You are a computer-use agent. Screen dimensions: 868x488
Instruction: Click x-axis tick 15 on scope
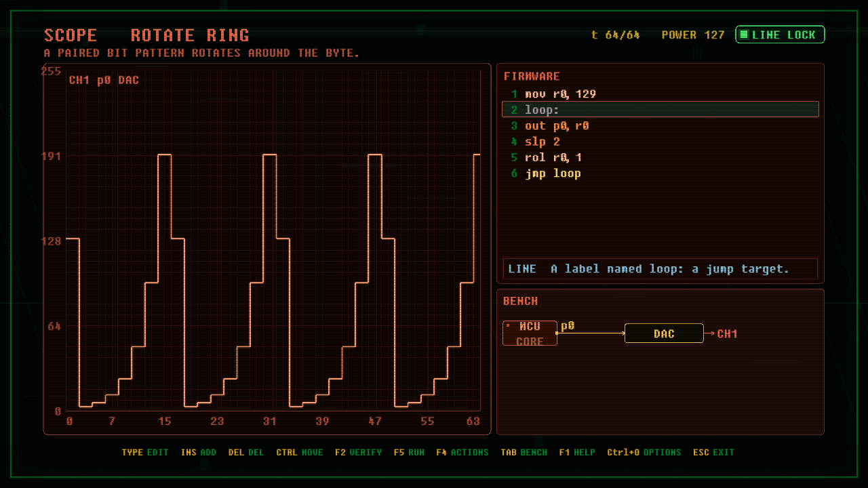[165, 421]
